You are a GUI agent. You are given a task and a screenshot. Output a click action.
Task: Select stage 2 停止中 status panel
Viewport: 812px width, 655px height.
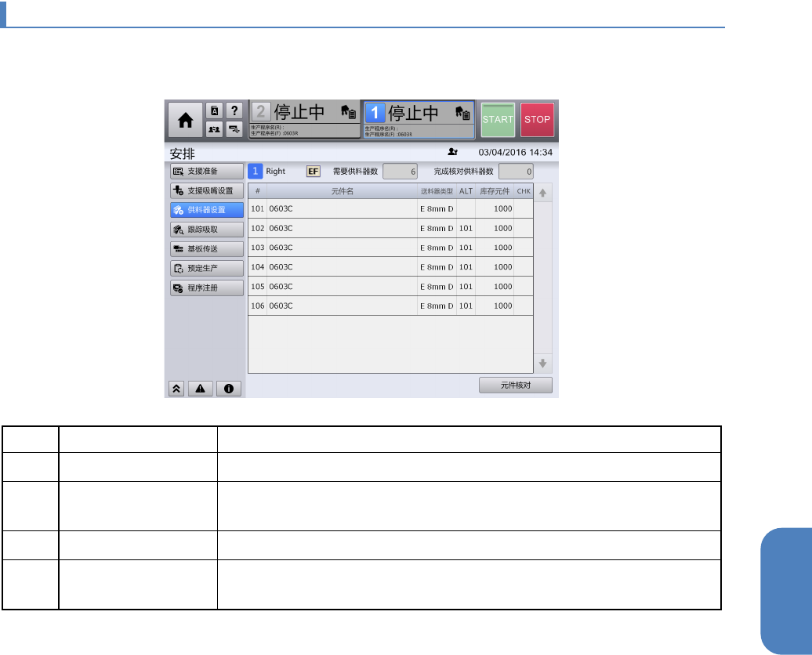point(305,120)
